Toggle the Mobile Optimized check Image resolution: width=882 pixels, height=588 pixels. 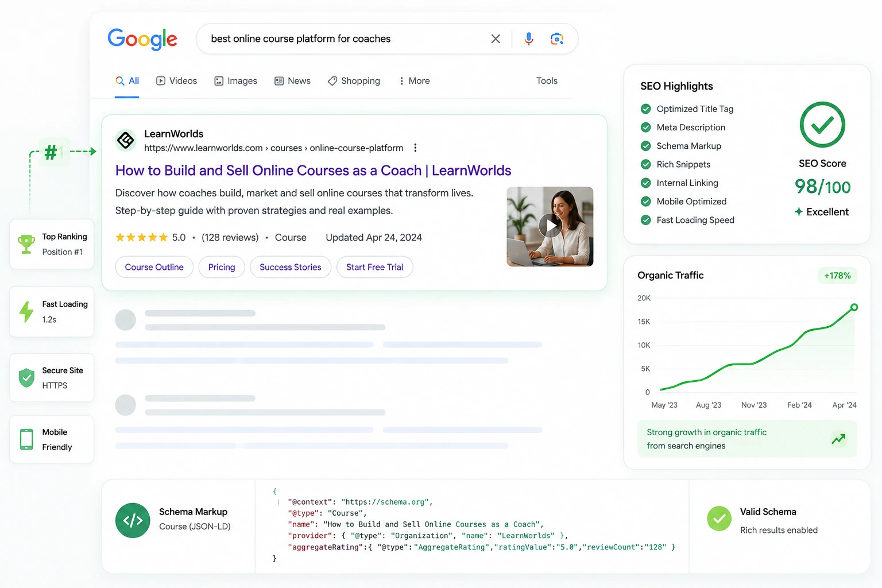coord(646,202)
